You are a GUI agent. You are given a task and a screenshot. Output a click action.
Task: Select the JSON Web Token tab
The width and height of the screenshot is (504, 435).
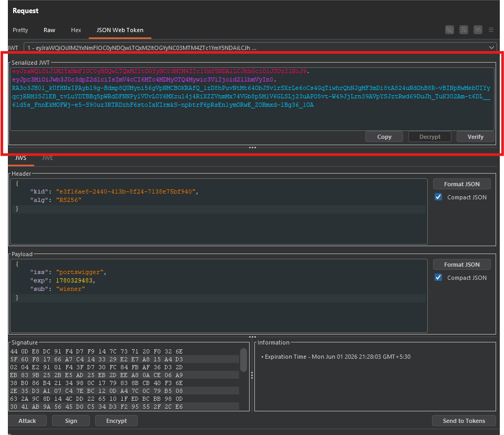tap(120, 30)
